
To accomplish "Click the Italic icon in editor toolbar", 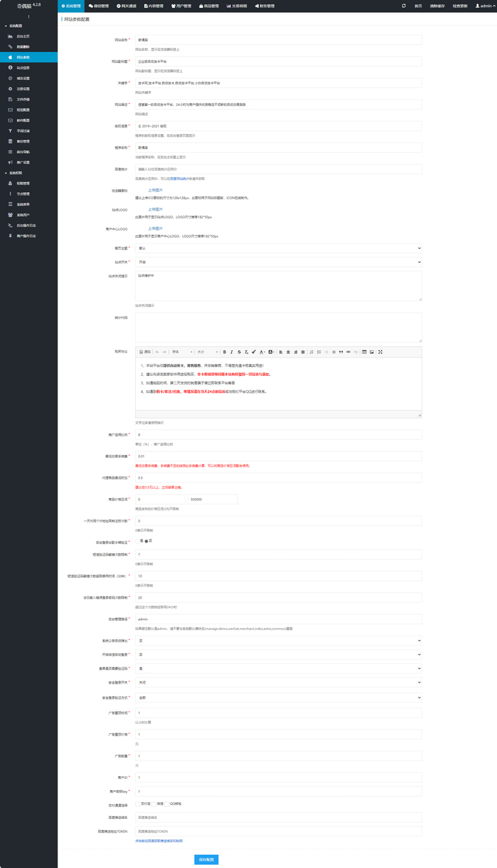I will coord(231,352).
